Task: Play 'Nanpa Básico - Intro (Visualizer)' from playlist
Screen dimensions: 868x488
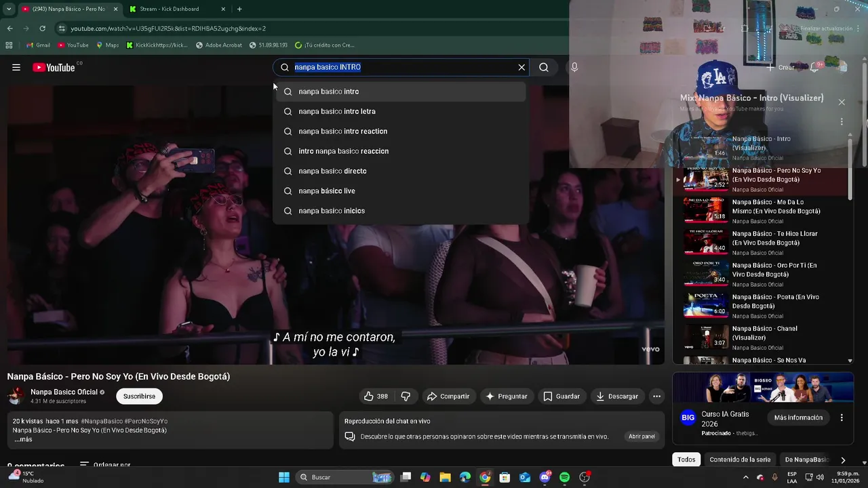Action: (x=761, y=148)
